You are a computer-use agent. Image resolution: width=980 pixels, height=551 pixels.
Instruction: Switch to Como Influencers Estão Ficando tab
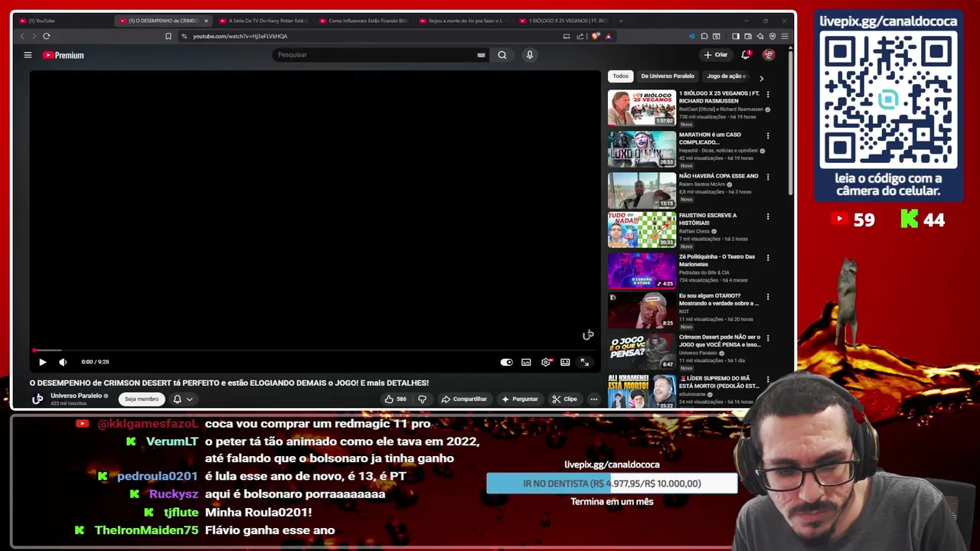click(364, 21)
